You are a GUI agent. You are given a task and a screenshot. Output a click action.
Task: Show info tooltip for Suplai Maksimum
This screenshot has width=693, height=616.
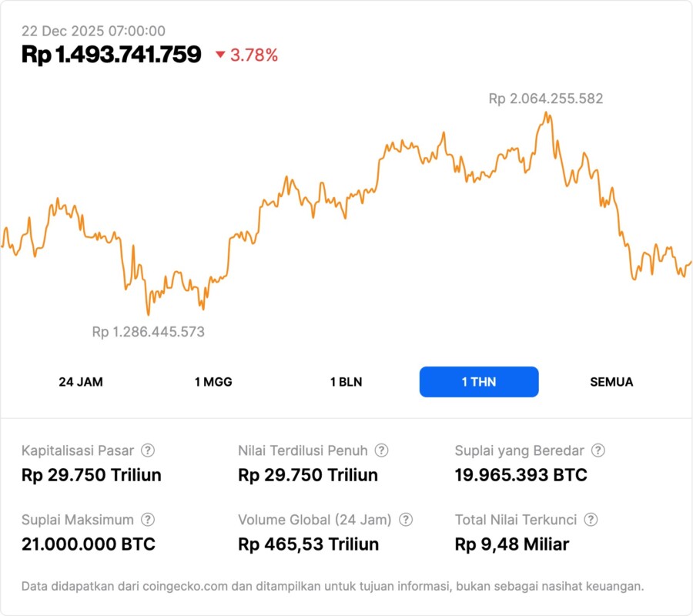tap(148, 520)
